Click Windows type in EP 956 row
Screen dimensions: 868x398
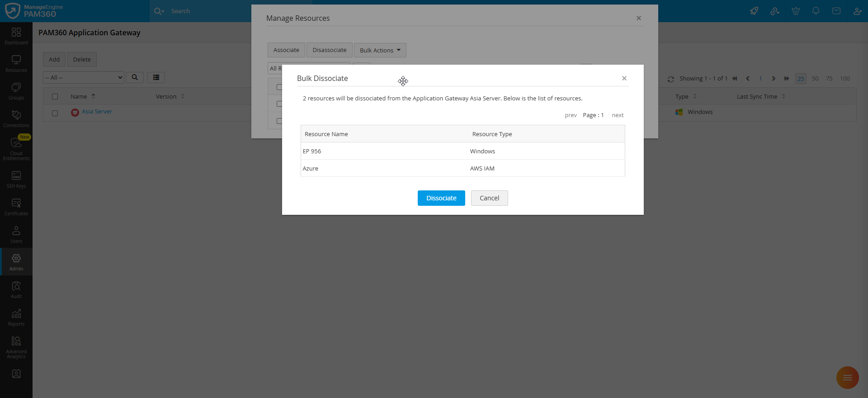coord(482,151)
